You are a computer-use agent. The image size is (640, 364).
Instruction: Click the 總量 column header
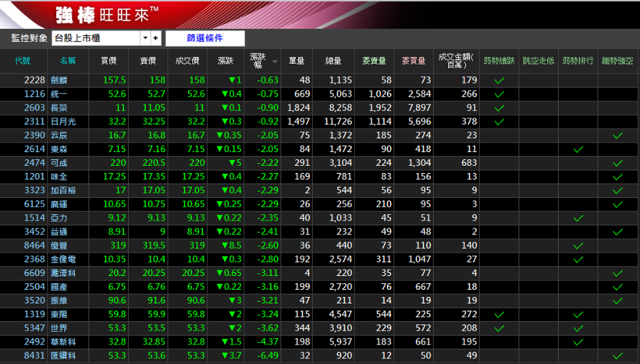tap(333, 61)
